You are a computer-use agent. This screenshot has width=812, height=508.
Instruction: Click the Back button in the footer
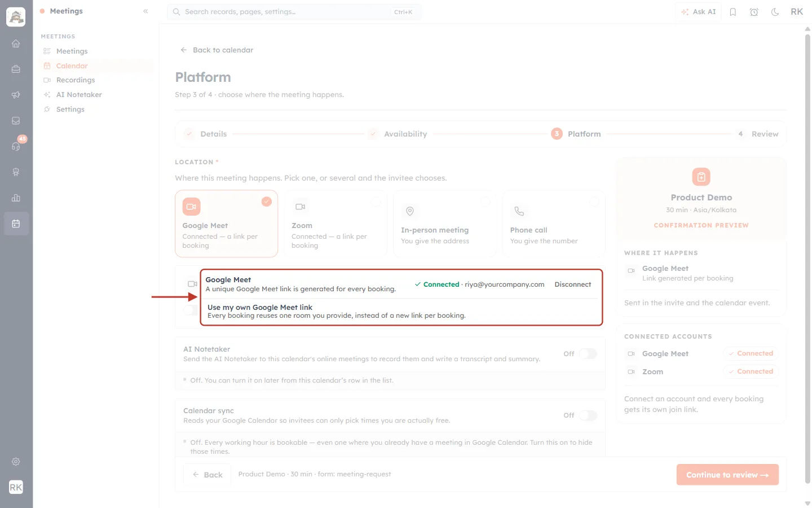point(207,475)
